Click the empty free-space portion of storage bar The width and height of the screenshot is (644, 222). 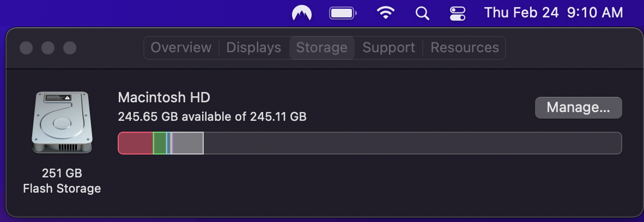coord(412,143)
